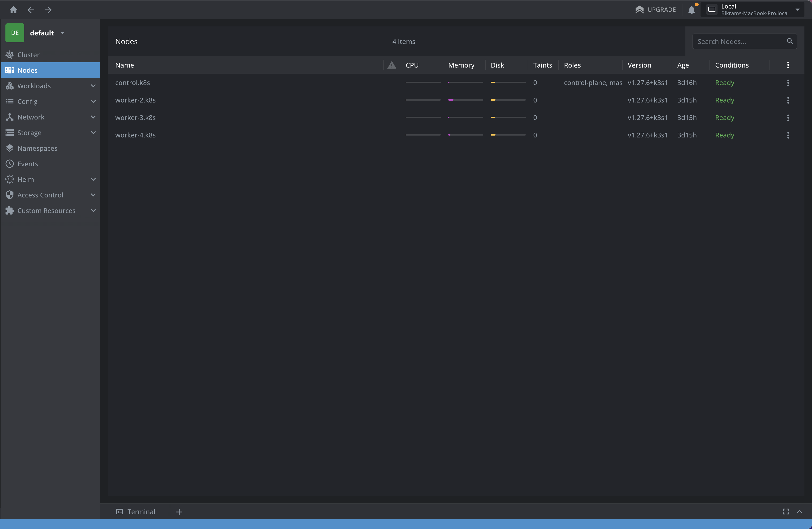
Task: Open Events from the sidebar
Action: tap(28, 164)
